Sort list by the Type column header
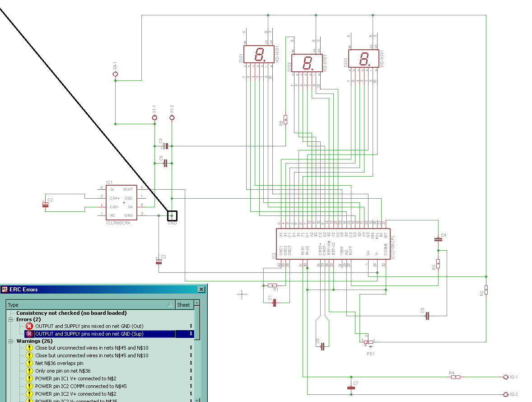This screenshot has width=532, height=402. [x=91, y=304]
